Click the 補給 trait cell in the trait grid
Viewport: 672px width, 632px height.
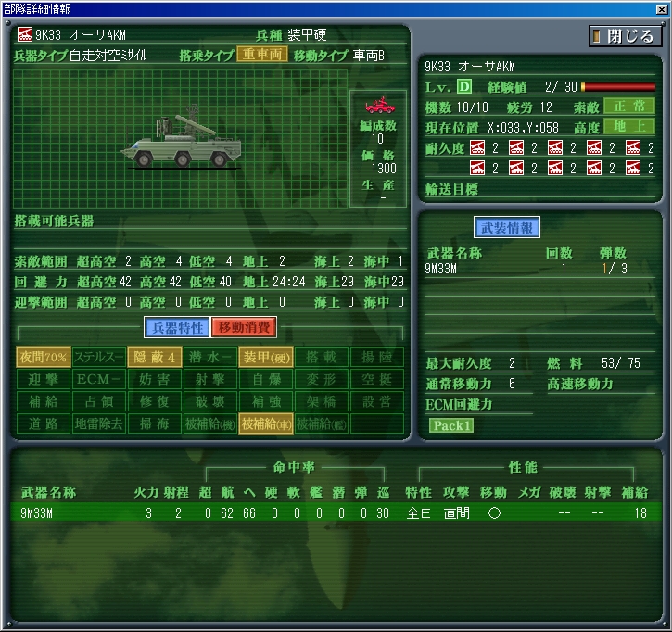tap(44, 401)
